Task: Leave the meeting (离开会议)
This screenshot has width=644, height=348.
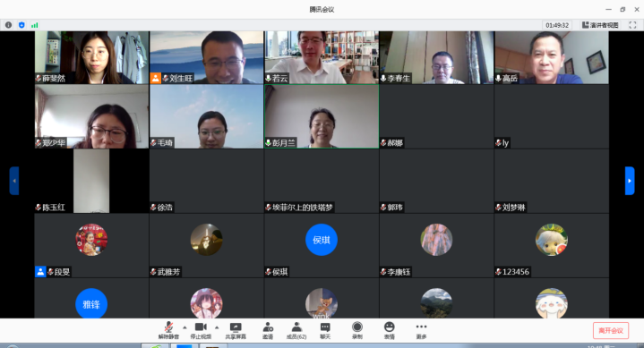Action: (x=611, y=330)
